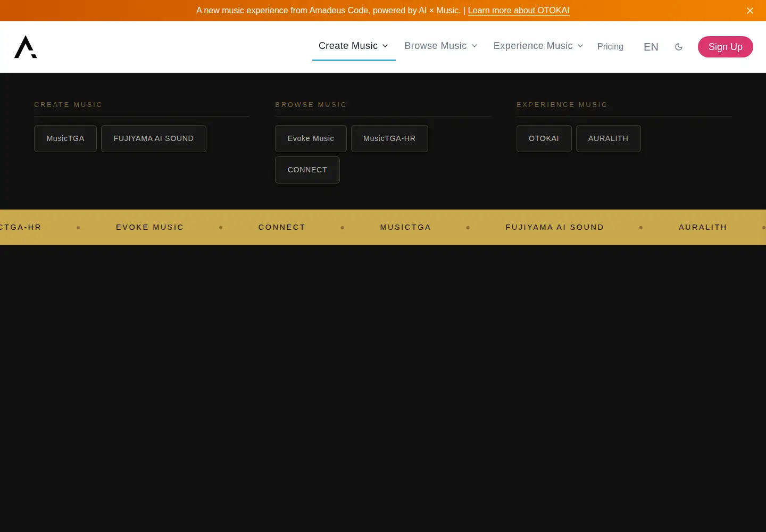Viewport: 766px width, 532px height.
Task: Click the Amadeus Code logo
Action: (x=26, y=47)
